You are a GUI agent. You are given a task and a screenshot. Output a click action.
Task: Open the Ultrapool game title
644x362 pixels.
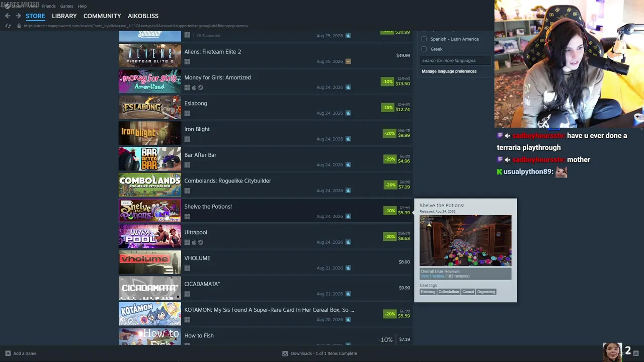point(196,232)
